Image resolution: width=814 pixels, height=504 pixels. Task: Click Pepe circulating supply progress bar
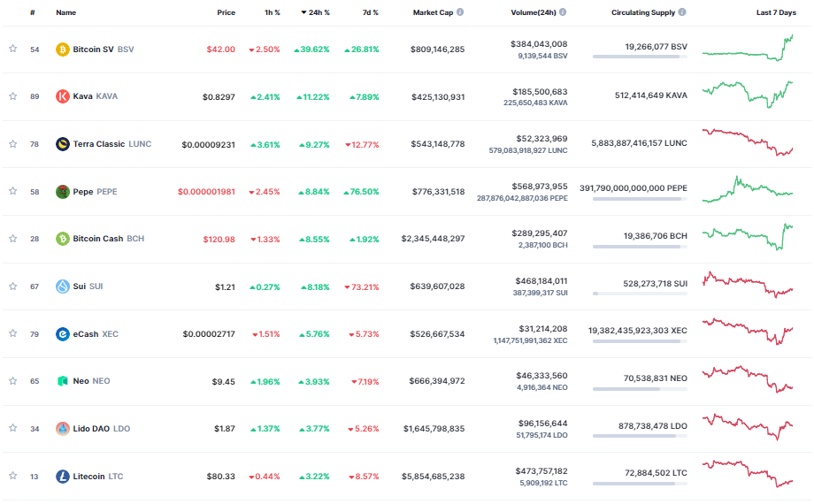click(x=640, y=199)
